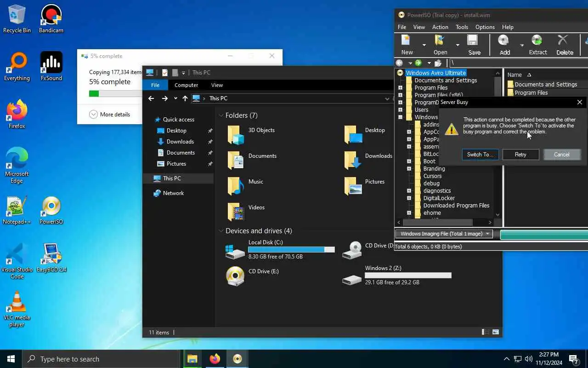The width and height of the screenshot is (588, 368).
Task: Click the Firefox icon on the taskbar
Action: click(x=215, y=359)
